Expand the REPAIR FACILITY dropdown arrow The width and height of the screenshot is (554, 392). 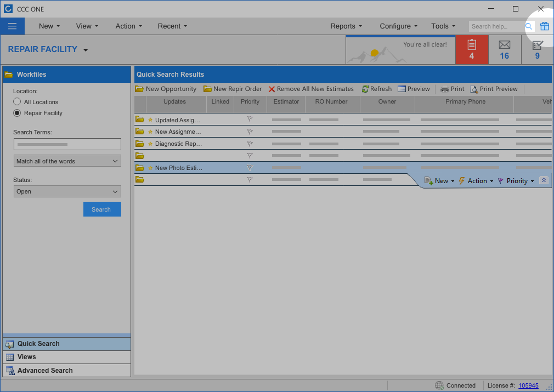click(86, 50)
